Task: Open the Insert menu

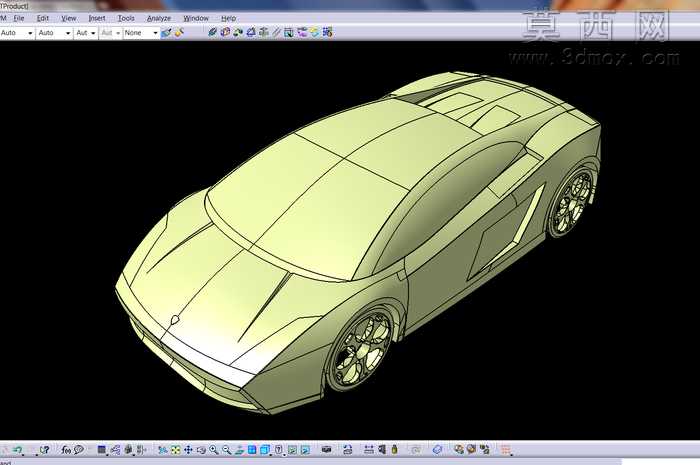Action: tap(96, 18)
